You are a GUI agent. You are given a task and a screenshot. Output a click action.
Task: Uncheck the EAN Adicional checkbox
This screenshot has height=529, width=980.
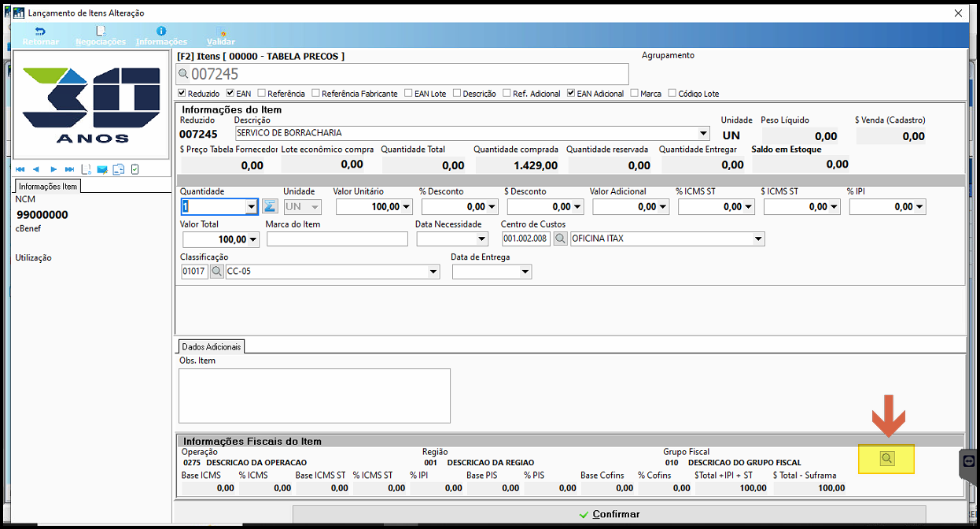point(571,93)
